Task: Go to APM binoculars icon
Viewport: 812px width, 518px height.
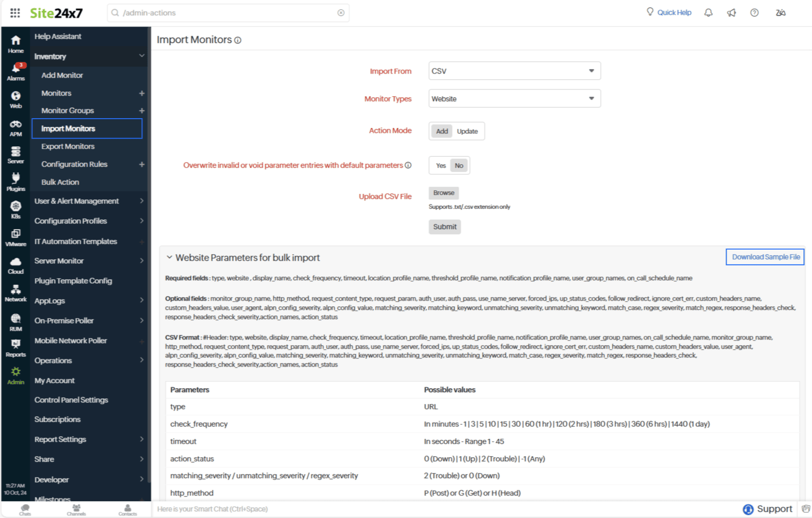Action: (x=16, y=128)
